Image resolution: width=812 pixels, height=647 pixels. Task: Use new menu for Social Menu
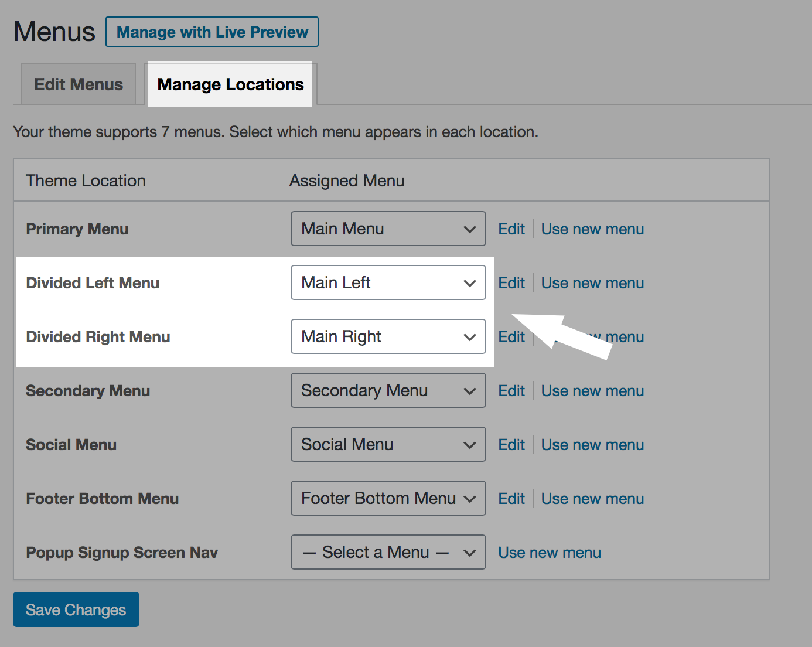pyautogui.click(x=592, y=444)
